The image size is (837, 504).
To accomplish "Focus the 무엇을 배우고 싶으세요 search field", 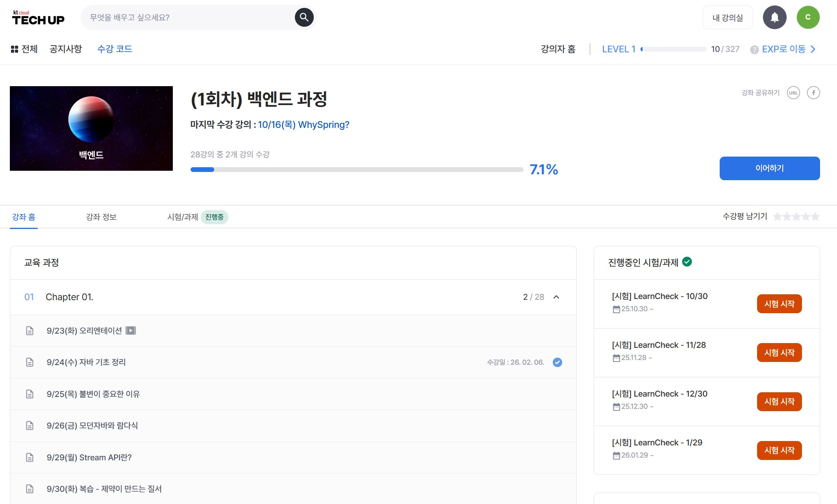I will coord(189,17).
